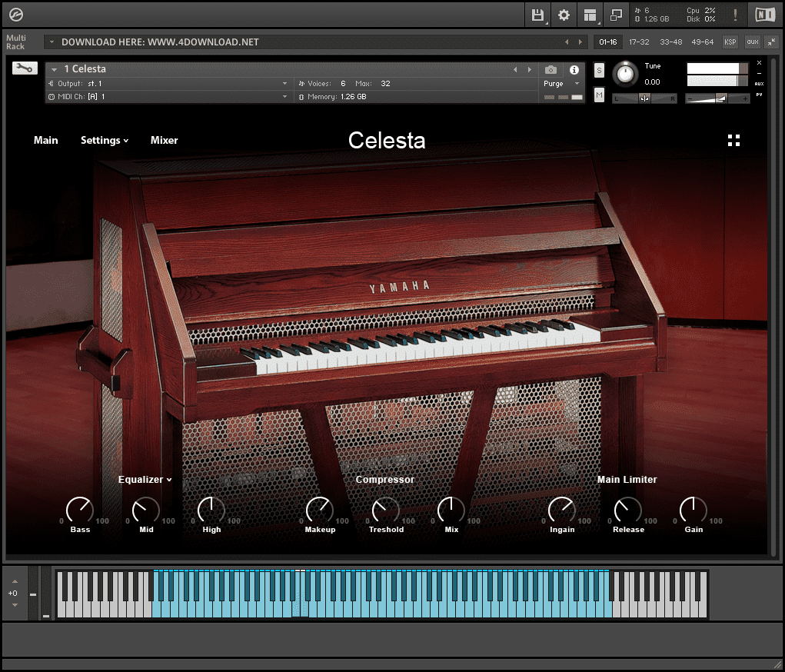This screenshot has width=785, height=672.
Task: Click the Tune knob
Action: (x=627, y=74)
